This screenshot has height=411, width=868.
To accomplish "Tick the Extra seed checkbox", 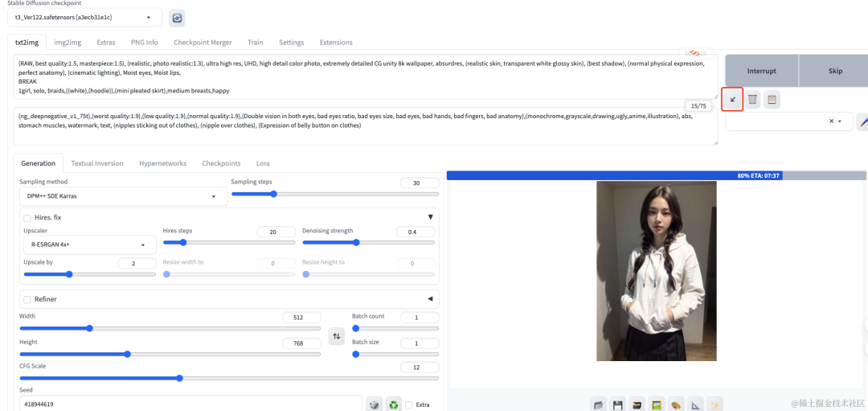I will [x=409, y=405].
